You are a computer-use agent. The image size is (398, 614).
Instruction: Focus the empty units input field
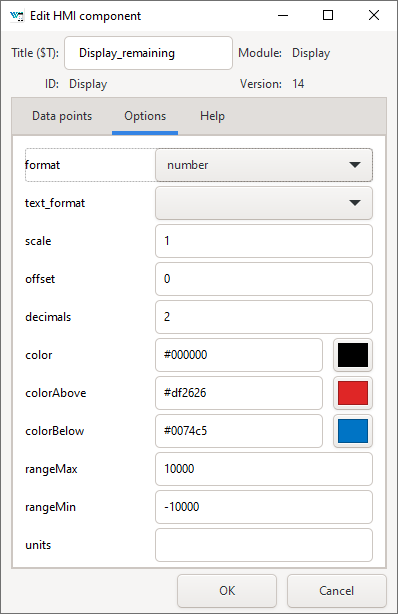coord(264,545)
